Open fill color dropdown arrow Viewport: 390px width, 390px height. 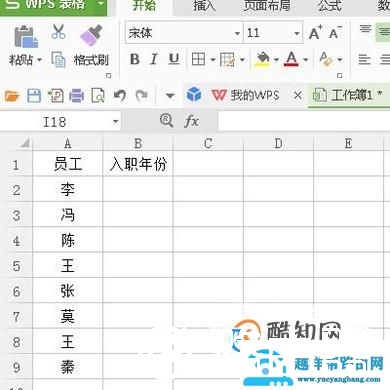click(x=276, y=60)
